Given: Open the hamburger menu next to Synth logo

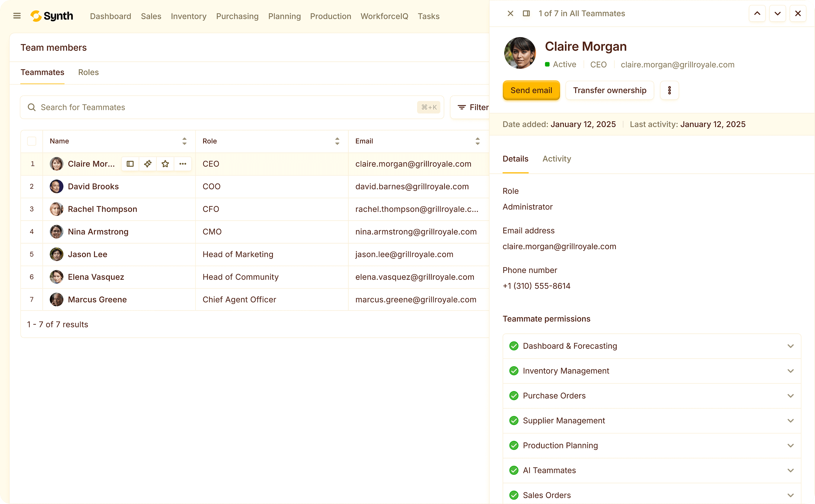Looking at the screenshot, I should [16, 16].
